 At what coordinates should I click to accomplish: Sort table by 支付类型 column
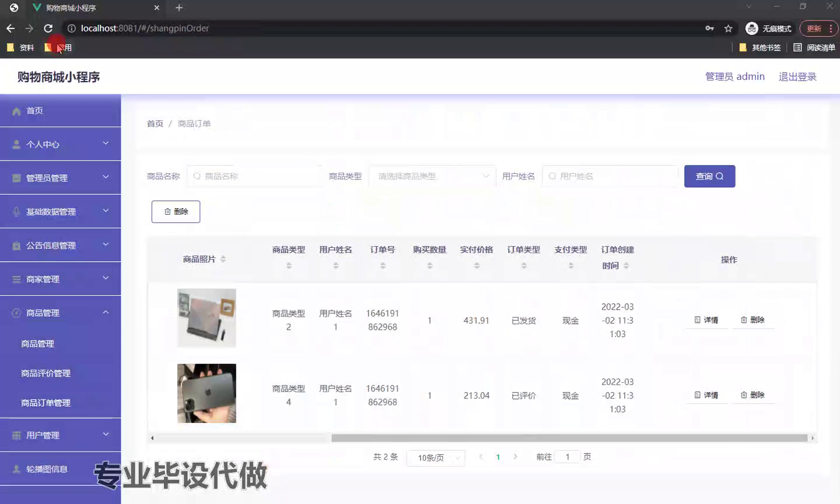click(x=571, y=265)
